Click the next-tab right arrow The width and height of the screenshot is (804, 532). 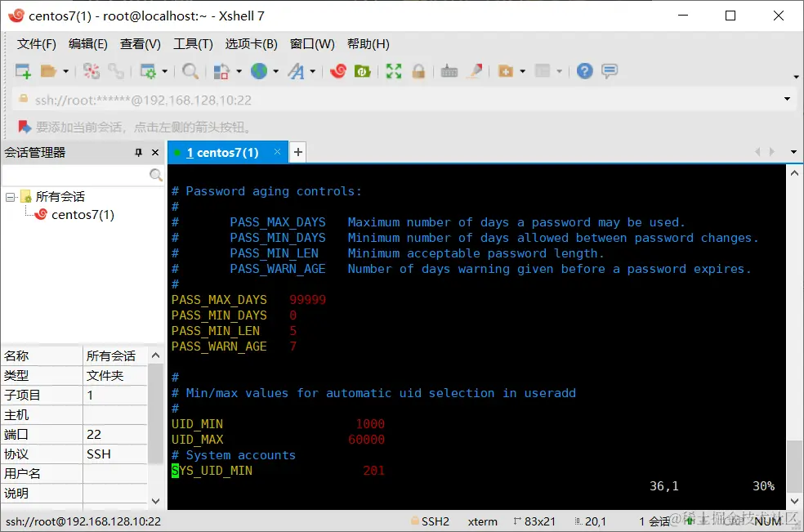tap(771, 152)
